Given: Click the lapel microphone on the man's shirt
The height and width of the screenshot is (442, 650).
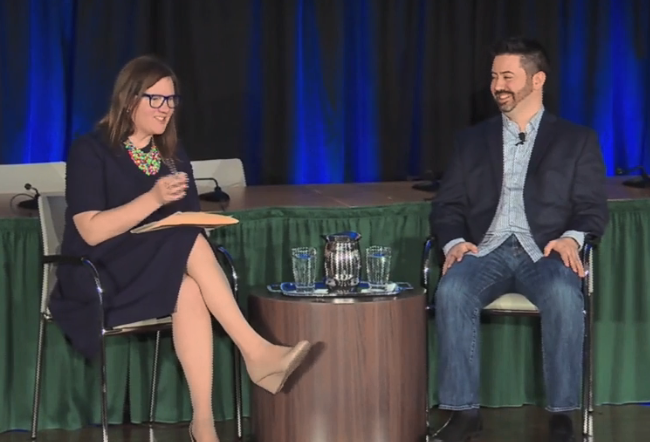Looking at the screenshot, I should pos(520,138).
